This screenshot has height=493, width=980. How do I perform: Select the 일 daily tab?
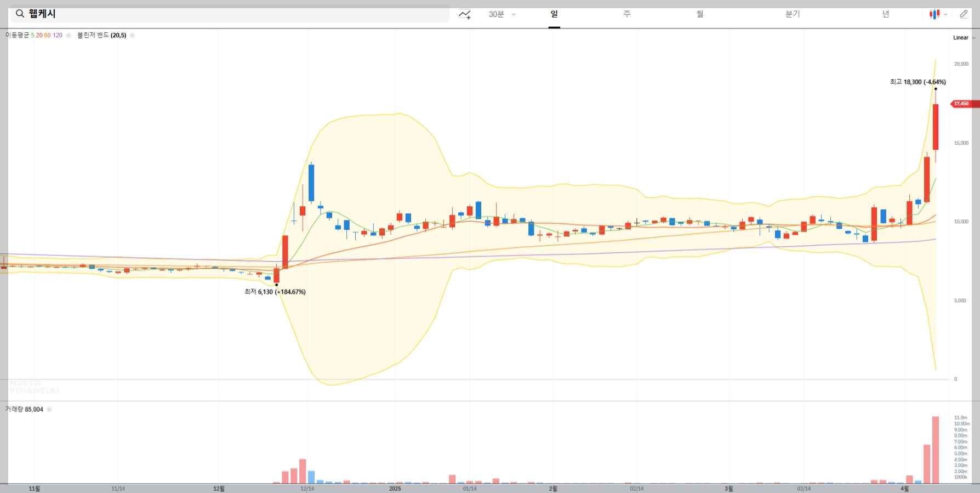[554, 14]
